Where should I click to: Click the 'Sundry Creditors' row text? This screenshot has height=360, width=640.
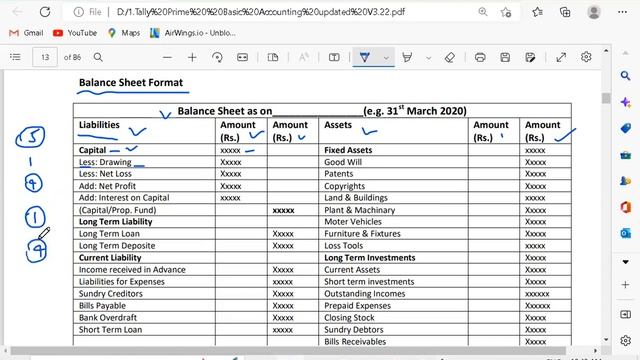coord(111,294)
